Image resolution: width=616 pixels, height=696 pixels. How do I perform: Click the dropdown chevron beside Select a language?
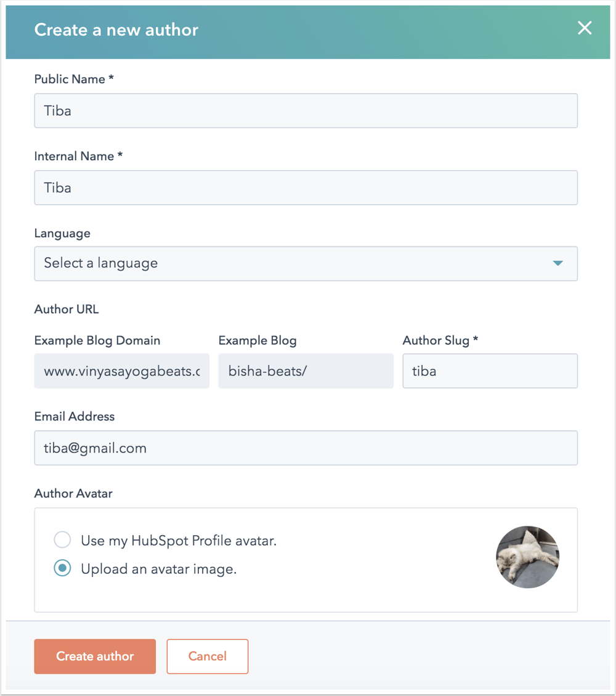pos(557,263)
